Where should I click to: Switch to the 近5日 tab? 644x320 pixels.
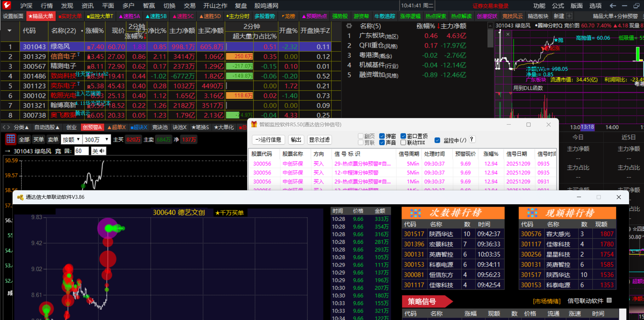628,137
